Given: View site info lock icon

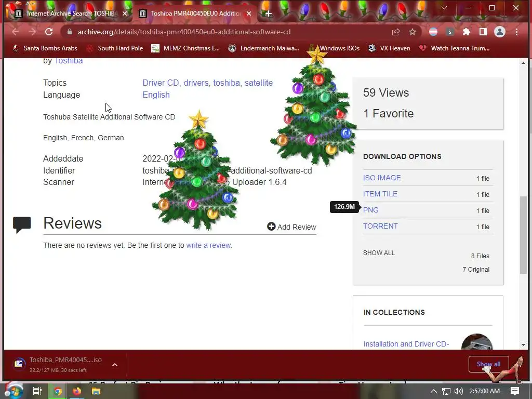Looking at the screenshot, I should click(70, 32).
